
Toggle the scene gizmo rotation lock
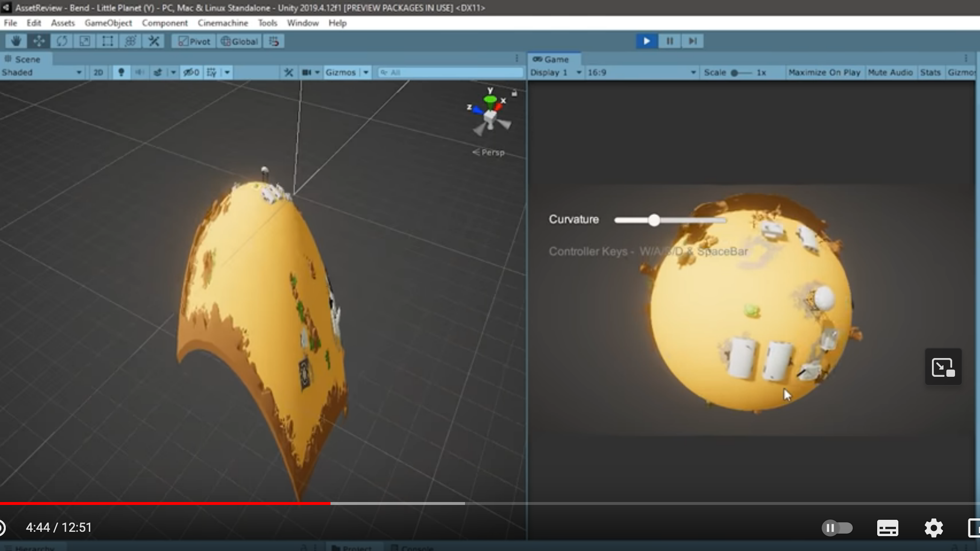tap(514, 93)
